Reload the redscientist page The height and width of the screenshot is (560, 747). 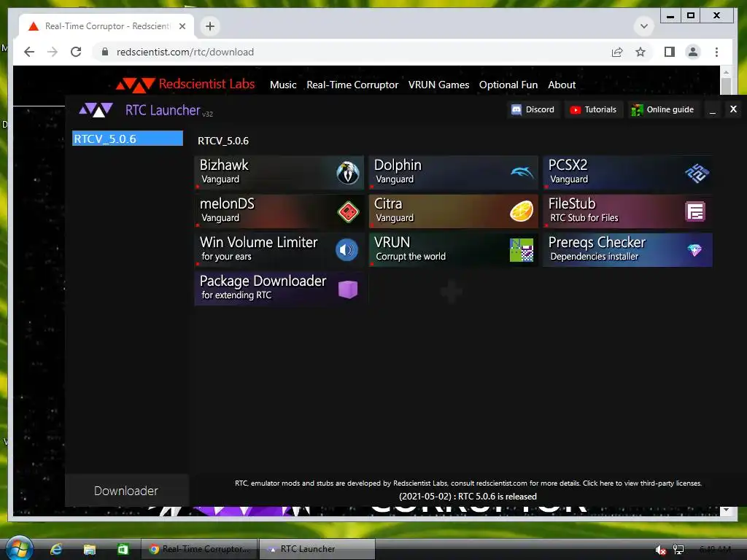point(76,52)
